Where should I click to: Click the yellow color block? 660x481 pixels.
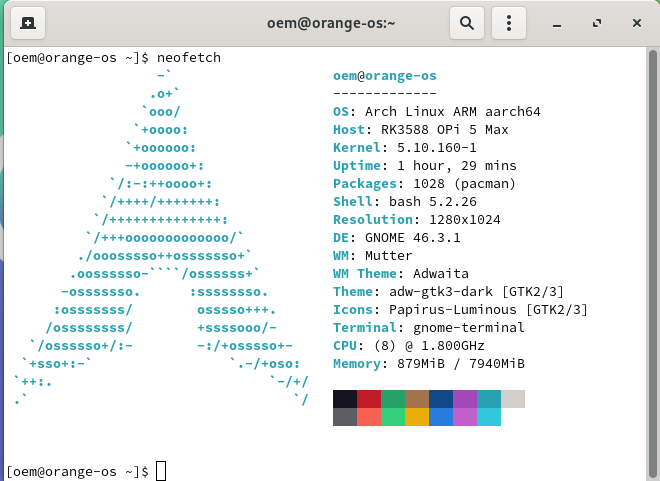pyautogui.click(x=417, y=417)
